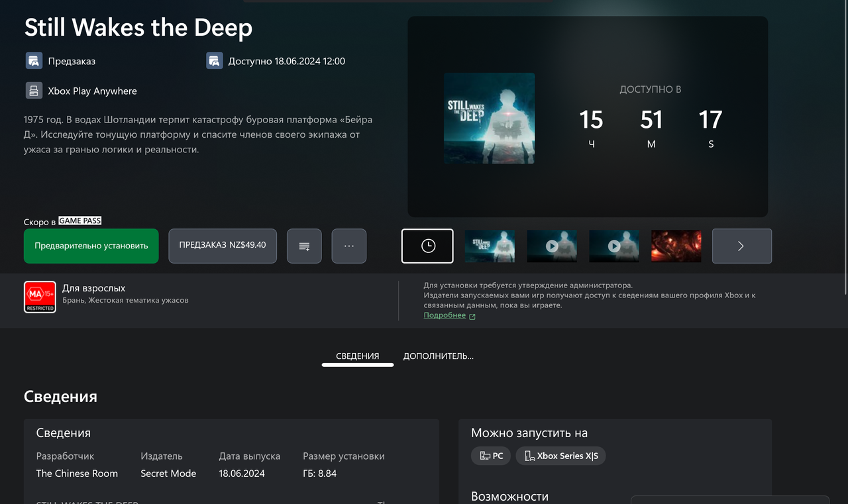Click the Xbox Play Anywhere label

[93, 91]
